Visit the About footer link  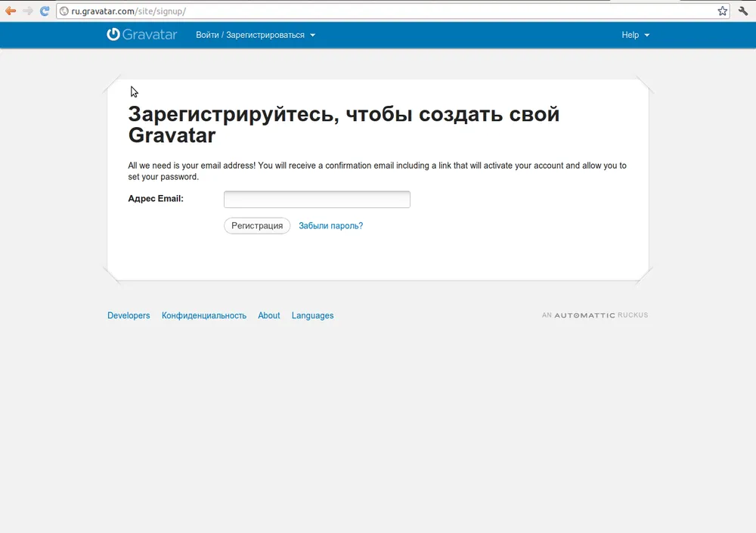268,316
